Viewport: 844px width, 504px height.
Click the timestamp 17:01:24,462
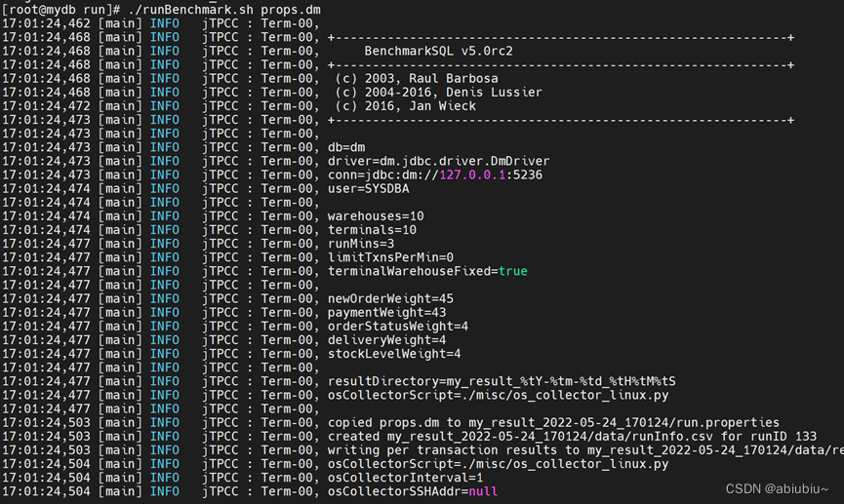[46, 23]
